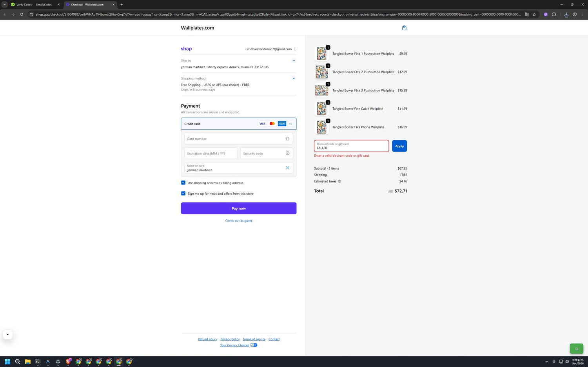Image resolution: width=588 pixels, height=367 pixels.
Task: Click the Visa card logo
Action: (x=262, y=124)
